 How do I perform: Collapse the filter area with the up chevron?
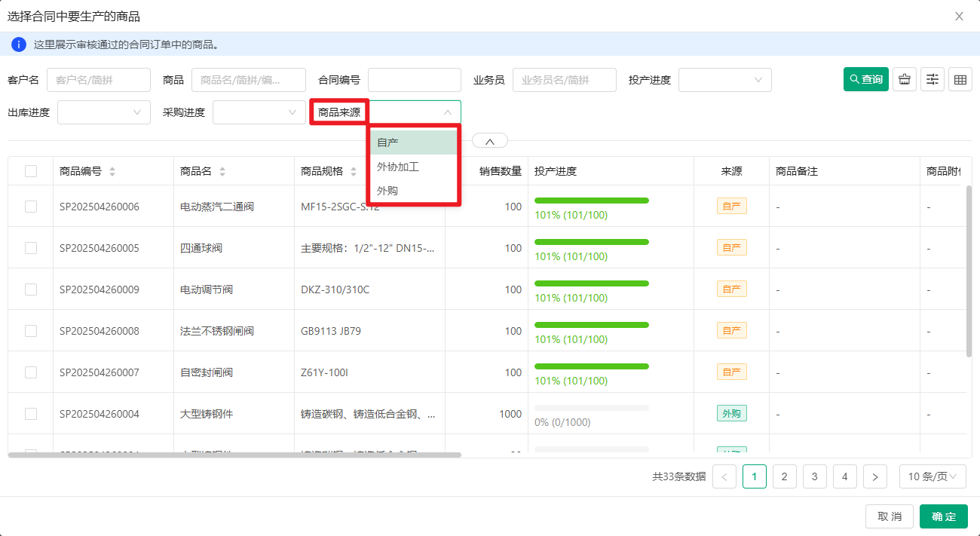pos(489,141)
